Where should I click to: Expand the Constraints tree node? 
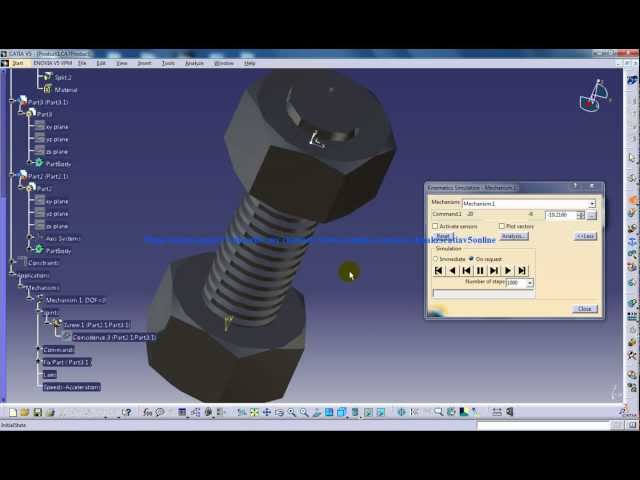pos(12,261)
